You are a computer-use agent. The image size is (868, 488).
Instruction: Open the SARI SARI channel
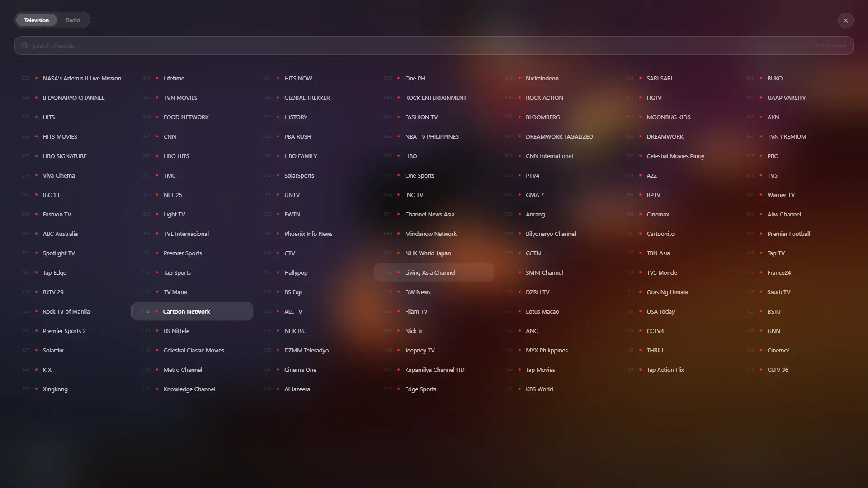[x=675, y=78]
